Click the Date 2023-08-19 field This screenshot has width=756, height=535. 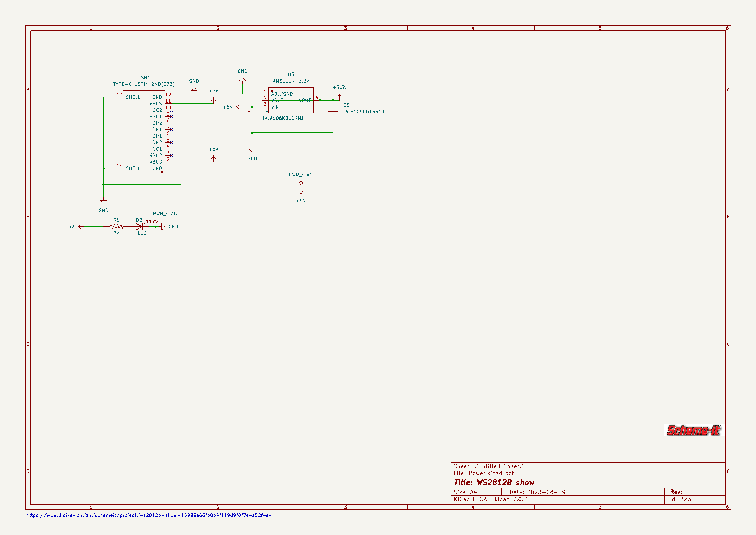click(x=537, y=492)
